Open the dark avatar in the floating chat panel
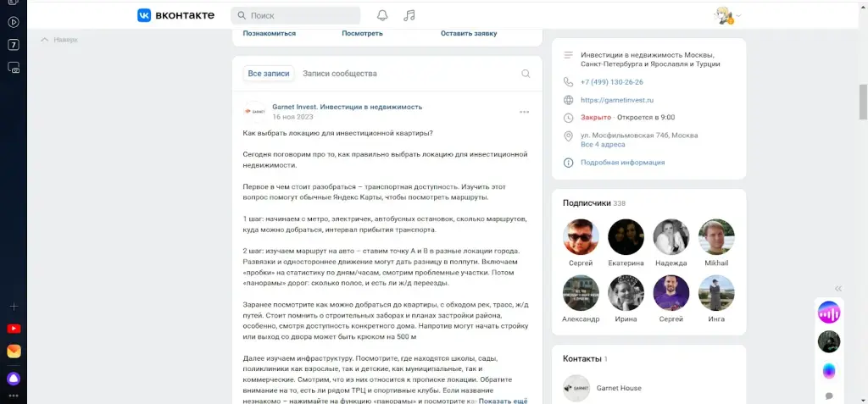Viewport: 868px width, 404px height. (x=829, y=342)
